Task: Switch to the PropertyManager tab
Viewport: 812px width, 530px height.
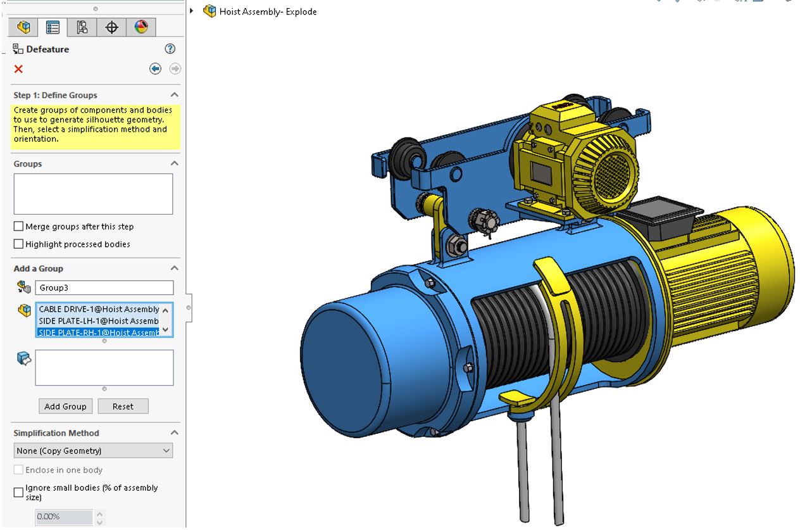Action: [53, 27]
